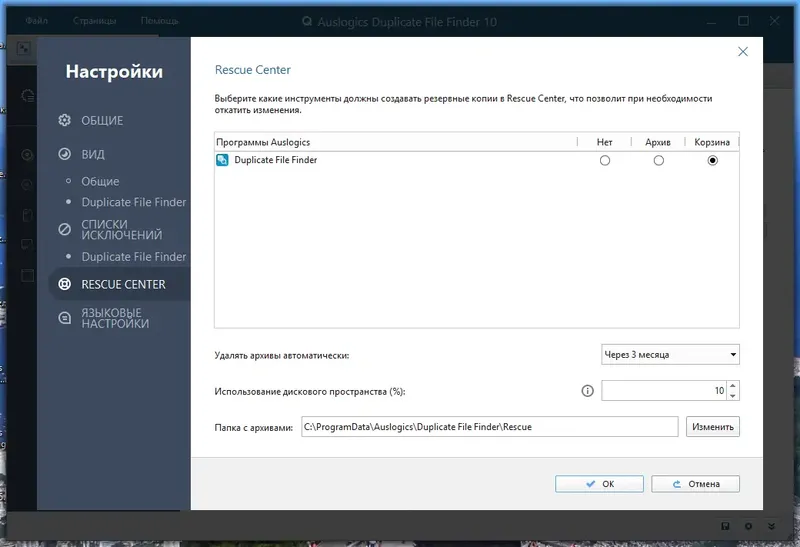Click the Вид section icon
Viewport: 800px width, 547px height.
click(64, 154)
